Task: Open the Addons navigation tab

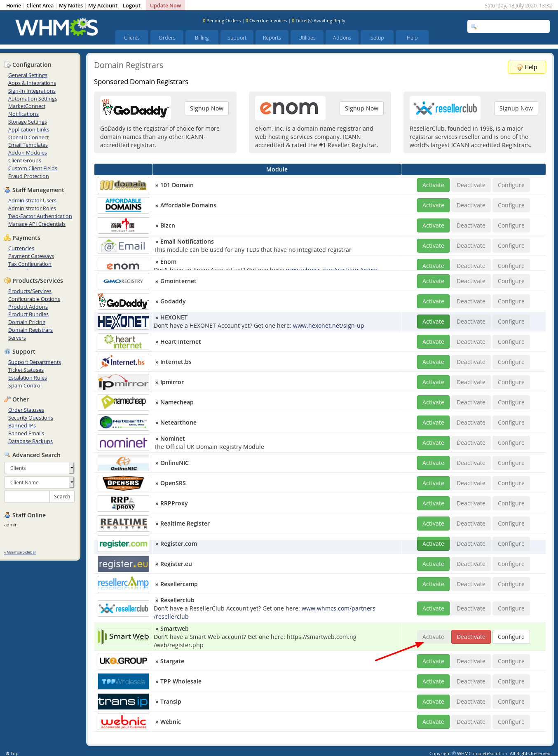Action: pos(342,38)
